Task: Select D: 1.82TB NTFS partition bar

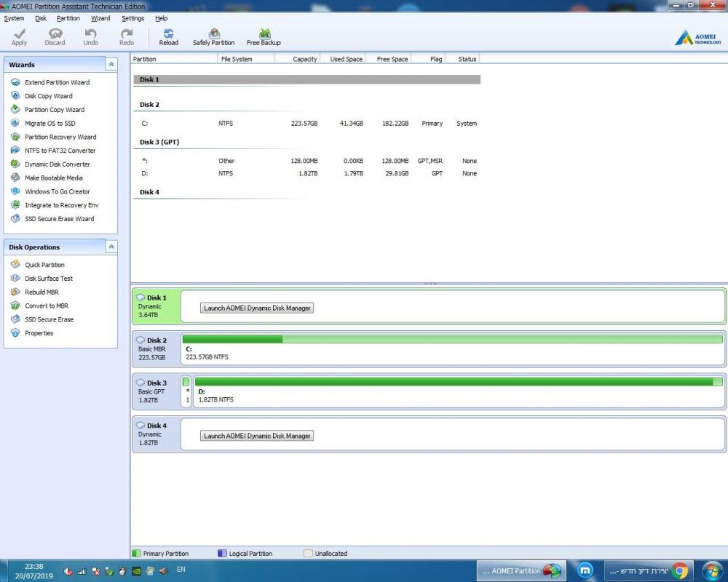Action: pos(459,391)
